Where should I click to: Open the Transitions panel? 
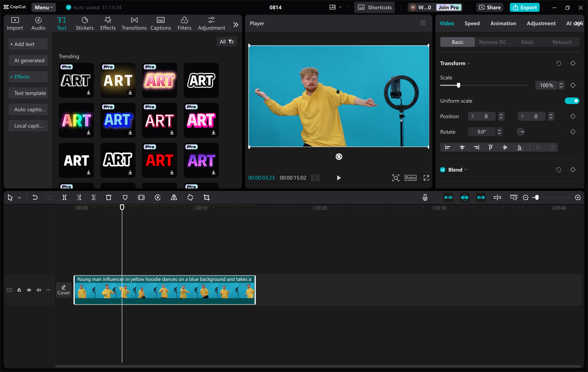(x=134, y=23)
